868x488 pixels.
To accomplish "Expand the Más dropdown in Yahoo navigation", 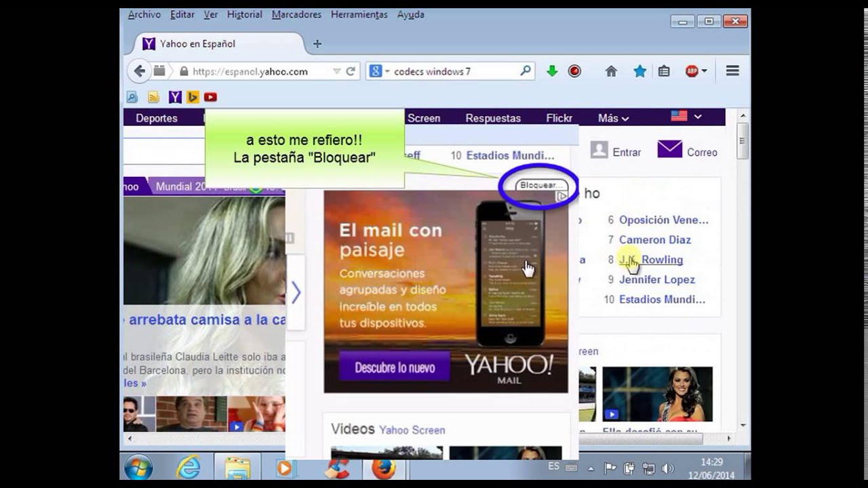I will tap(613, 118).
